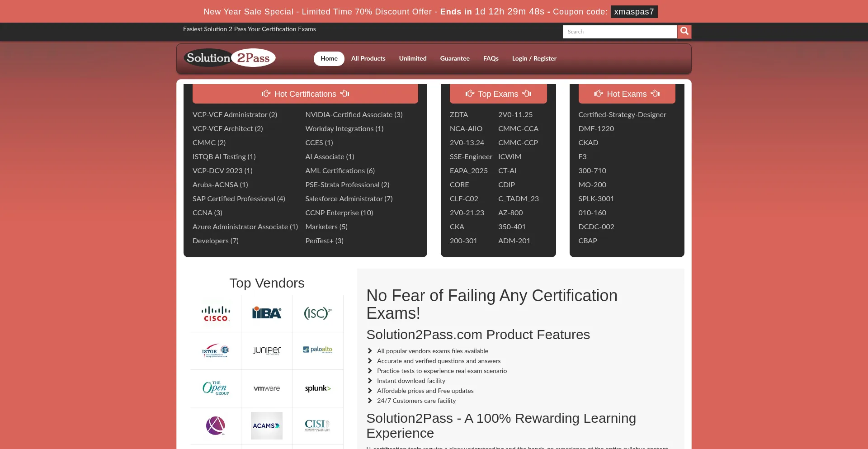Click the Hot Certifications header button
868x449 pixels.
click(x=305, y=94)
